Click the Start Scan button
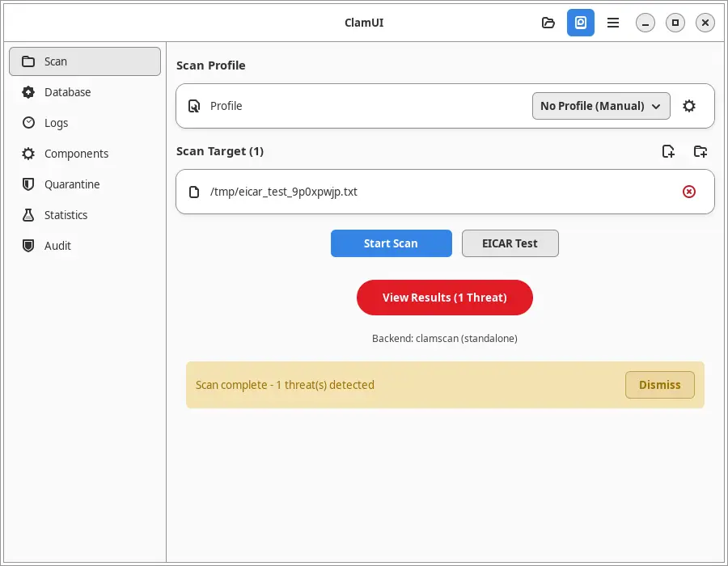Image resolution: width=728 pixels, height=566 pixels. click(392, 243)
